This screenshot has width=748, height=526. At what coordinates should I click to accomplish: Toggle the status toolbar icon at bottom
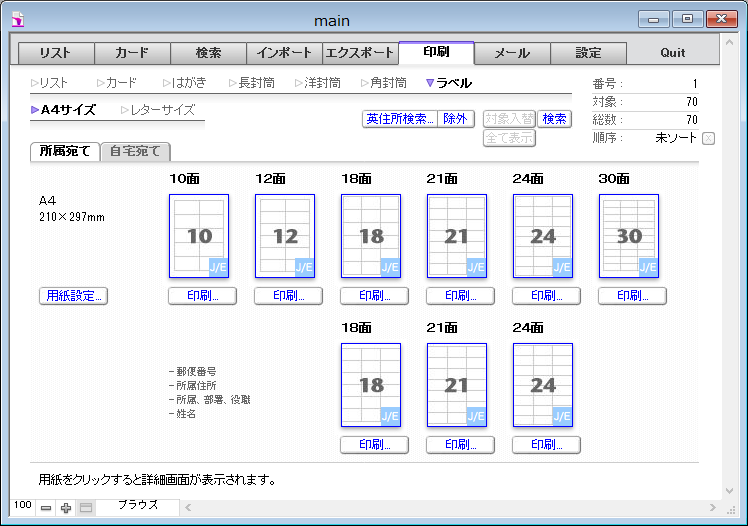[86, 508]
